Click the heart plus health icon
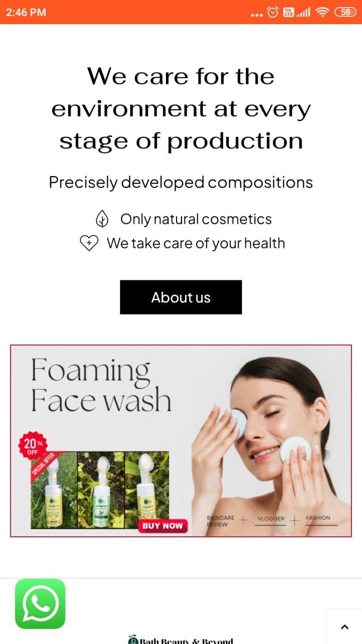362x644 pixels. (x=89, y=244)
